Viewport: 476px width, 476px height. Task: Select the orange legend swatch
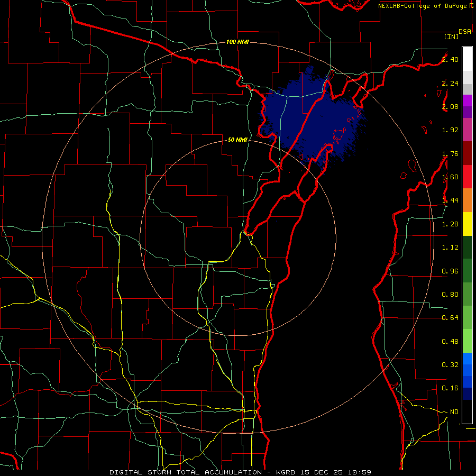point(467,200)
